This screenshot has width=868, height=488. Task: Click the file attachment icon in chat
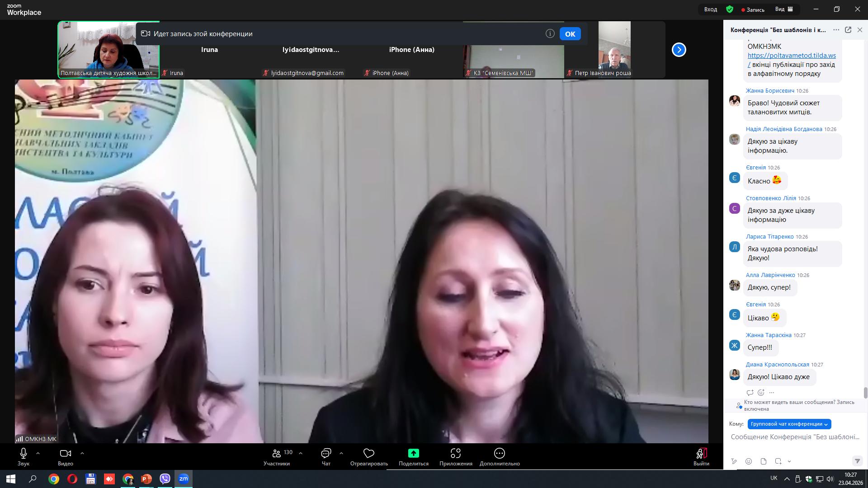click(764, 461)
